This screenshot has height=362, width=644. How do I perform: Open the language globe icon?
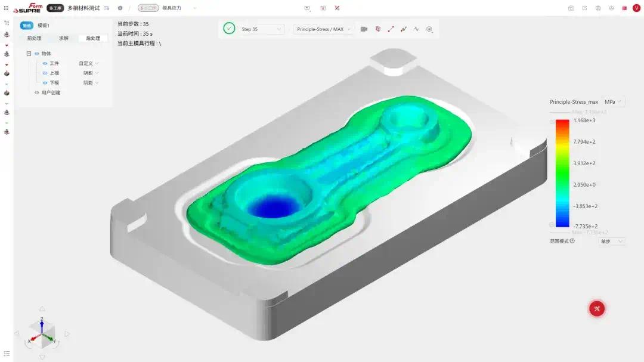tap(598, 8)
